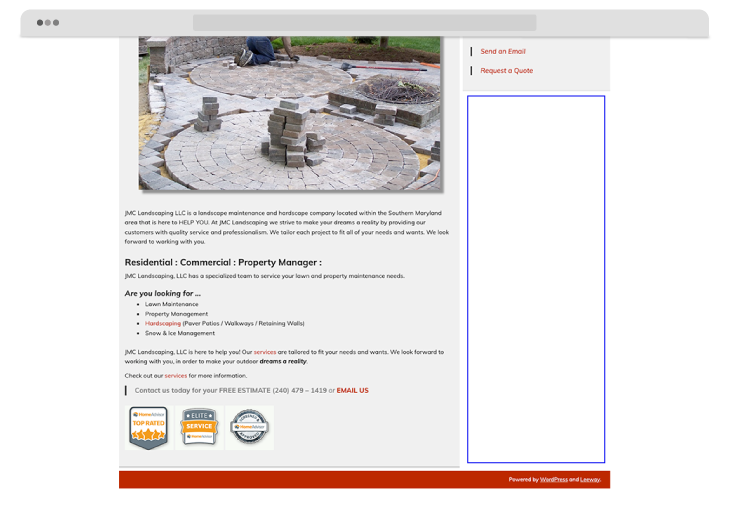This screenshot has width=729, height=507.
Task: Click the third browser window dot button
Action: [56, 22]
